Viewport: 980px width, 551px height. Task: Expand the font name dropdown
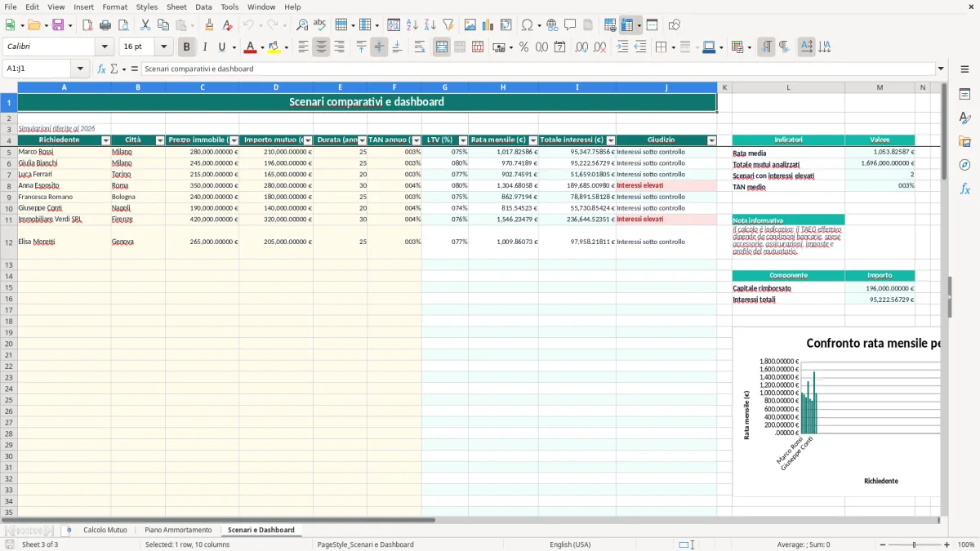(105, 47)
